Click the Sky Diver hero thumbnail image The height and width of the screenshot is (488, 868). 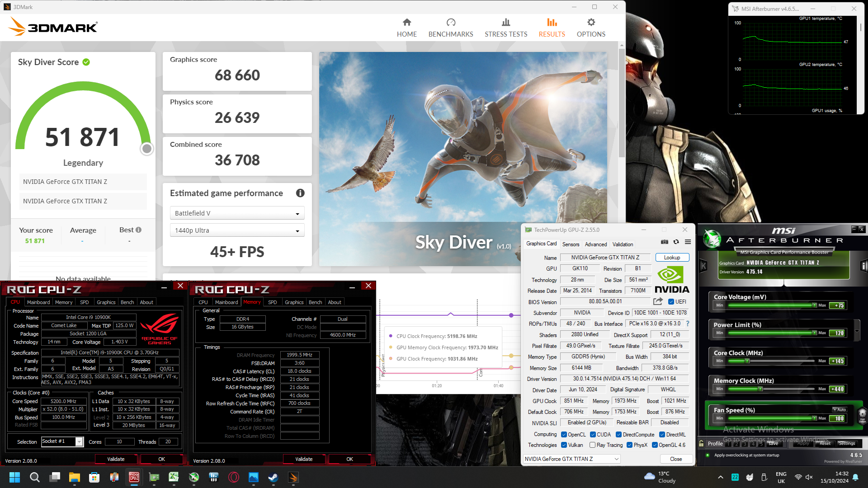point(463,159)
